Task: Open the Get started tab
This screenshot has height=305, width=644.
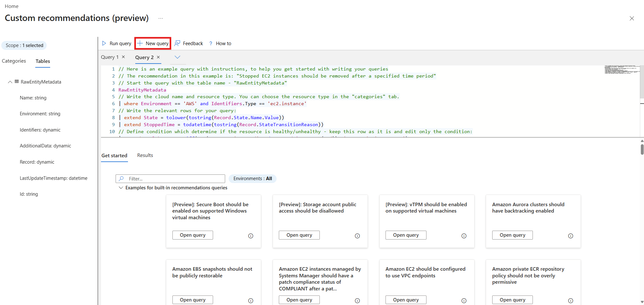Action: [x=114, y=156]
